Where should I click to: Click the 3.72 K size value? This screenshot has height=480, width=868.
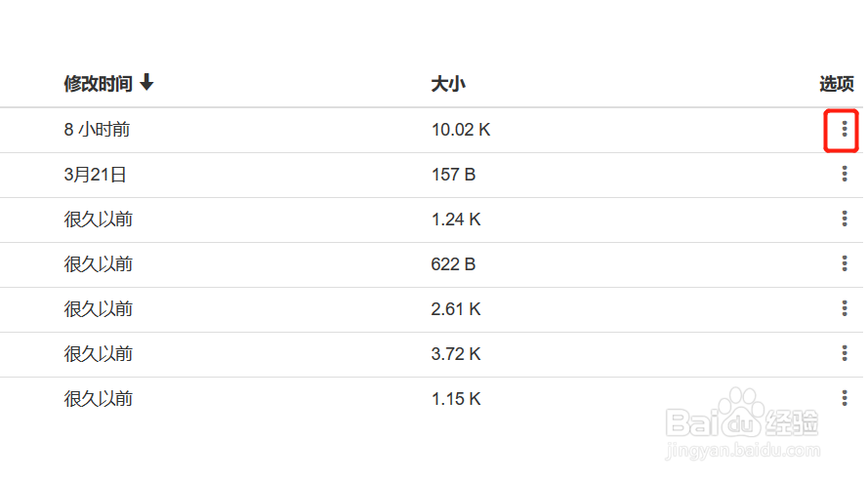click(456, 354)
